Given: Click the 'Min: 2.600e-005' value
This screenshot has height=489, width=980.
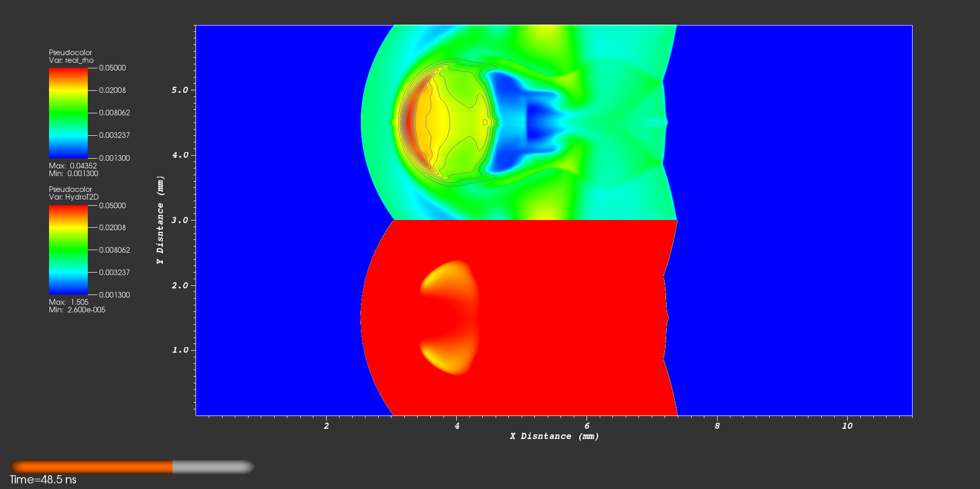Looking at the screenshot, I should [x=77, y=310].
